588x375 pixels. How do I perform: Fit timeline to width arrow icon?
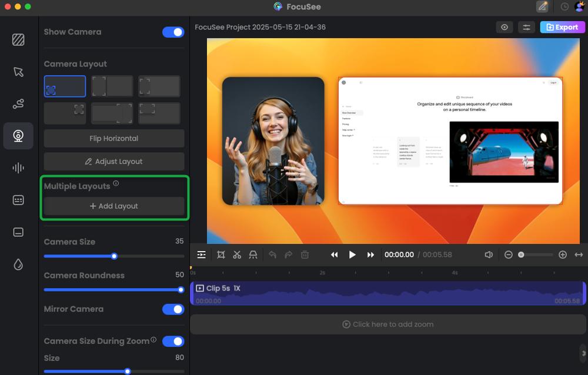(x=579, y=255)
